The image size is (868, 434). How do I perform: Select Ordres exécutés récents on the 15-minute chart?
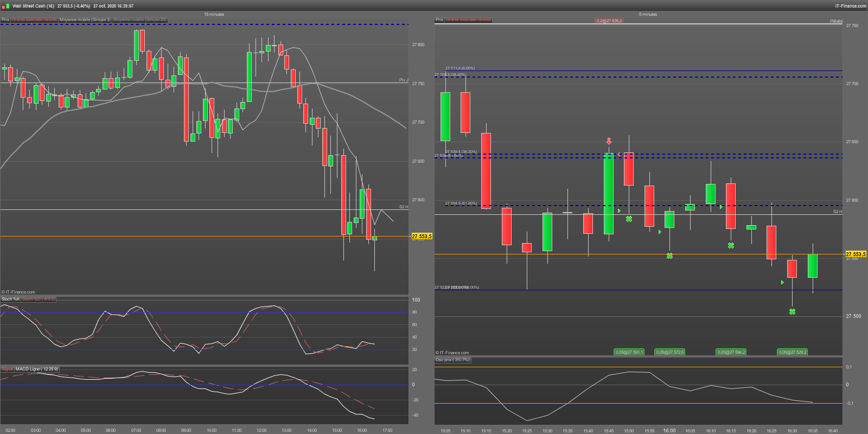pos(34,20)
